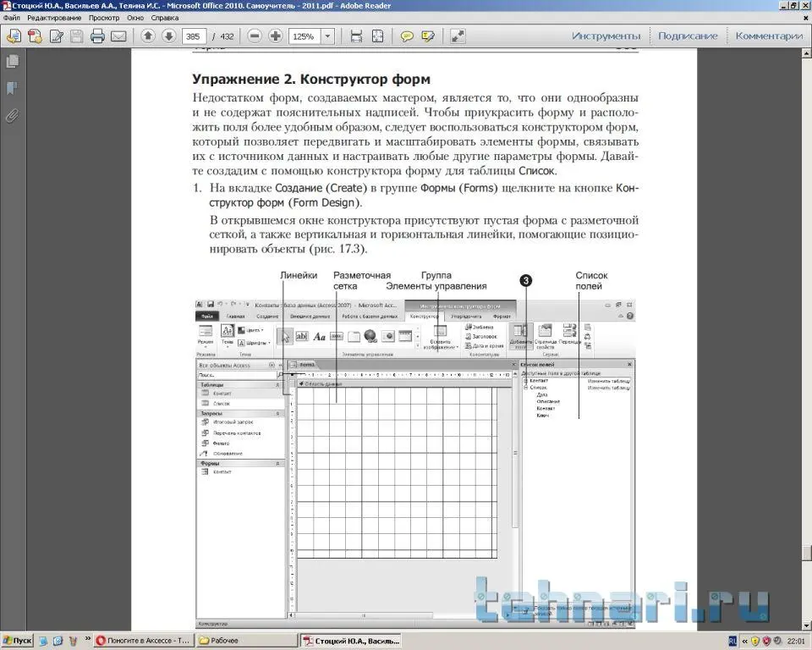Click the scroll up arrow of the document scrollbar
Viewport: 812px width, 650px height.
(807, 53)
